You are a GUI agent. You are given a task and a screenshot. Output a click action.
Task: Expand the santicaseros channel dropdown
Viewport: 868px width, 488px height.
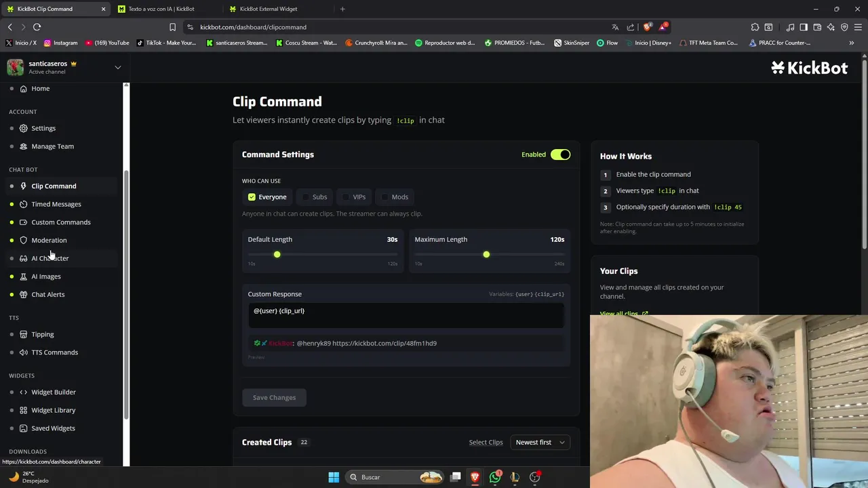tap(117, 67)
